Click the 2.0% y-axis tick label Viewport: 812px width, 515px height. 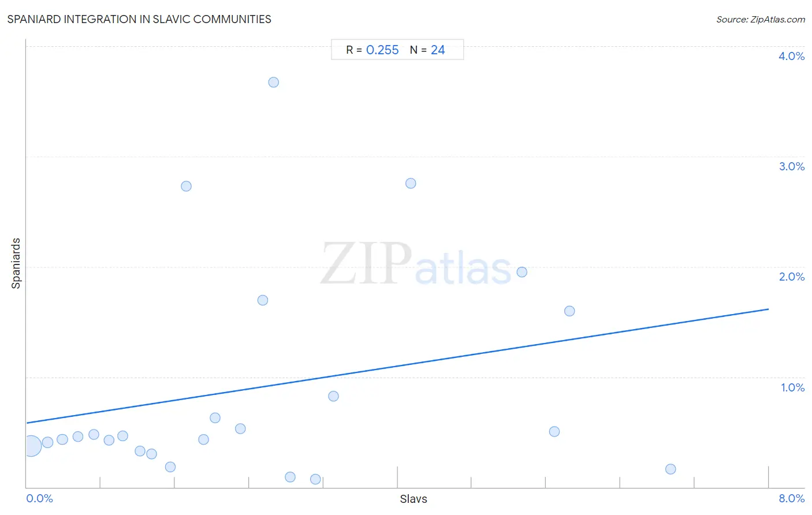point(791,277)
